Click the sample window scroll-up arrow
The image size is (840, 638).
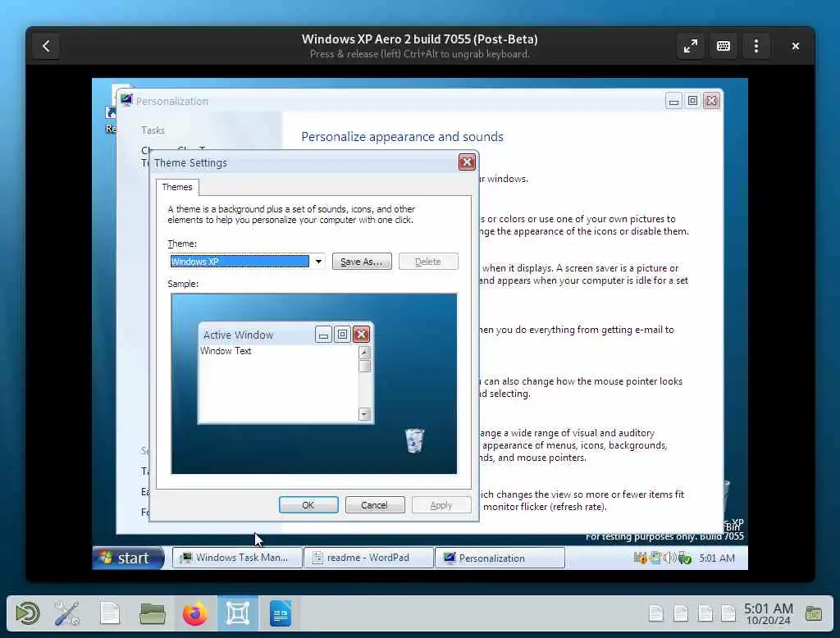(x=365, y=352)
